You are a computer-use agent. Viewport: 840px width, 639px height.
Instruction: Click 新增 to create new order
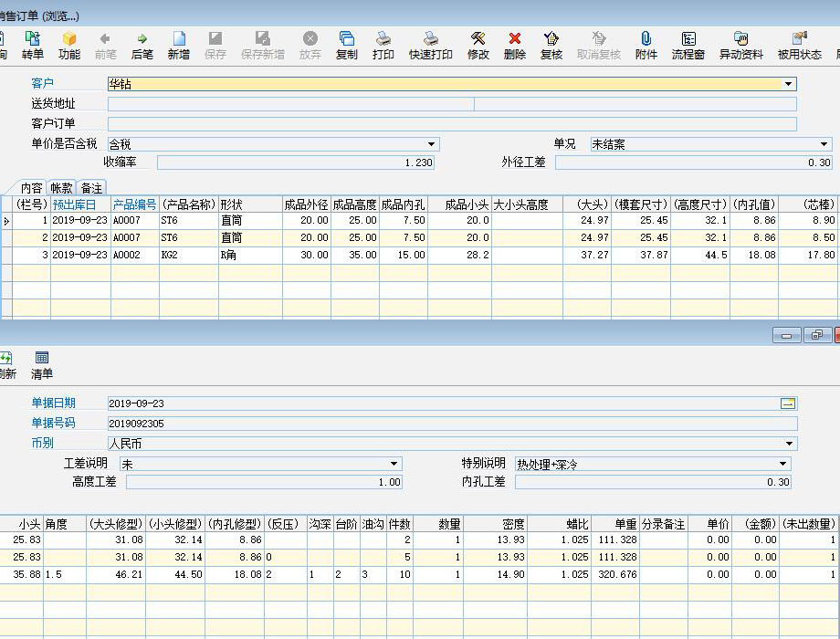pyautogui.click(x=179, y=45)
